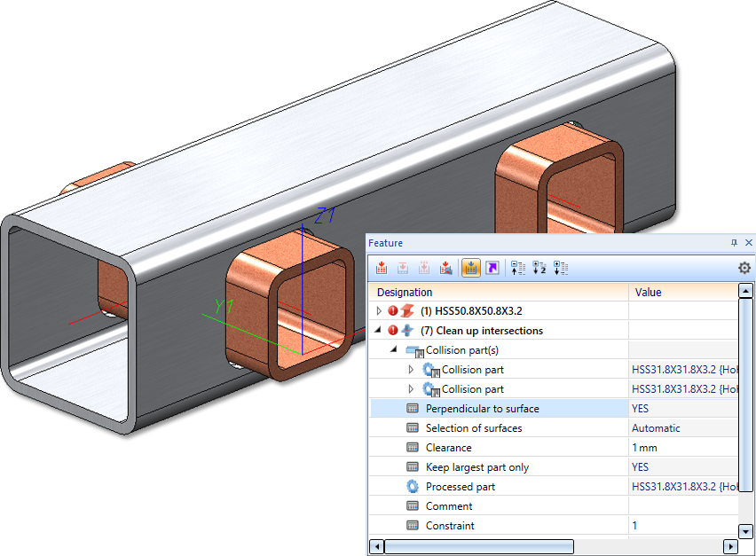Click the Perpendicular to surface parameter icon
This screenshot has height=556, width=756.
[413, 409]
